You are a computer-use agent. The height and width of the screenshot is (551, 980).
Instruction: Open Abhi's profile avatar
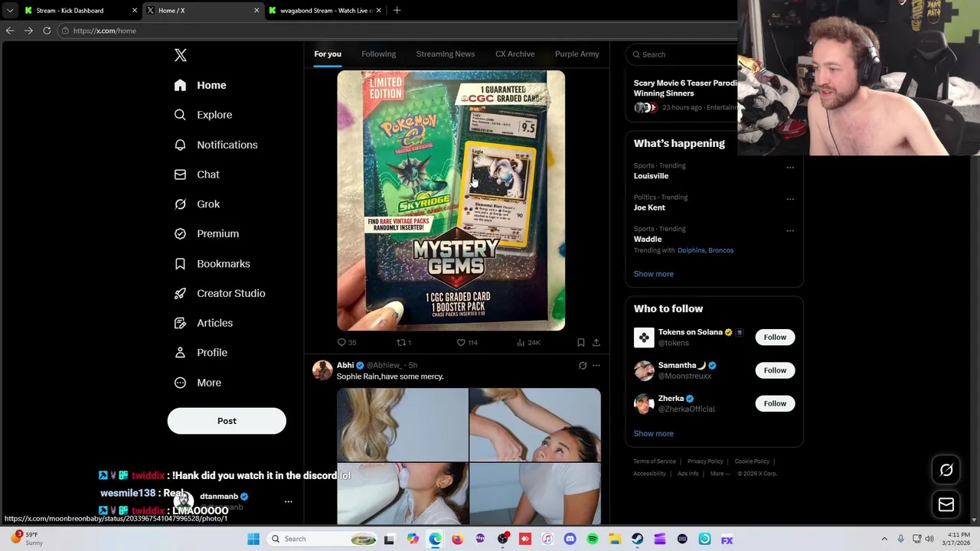[x=322, y=370]
